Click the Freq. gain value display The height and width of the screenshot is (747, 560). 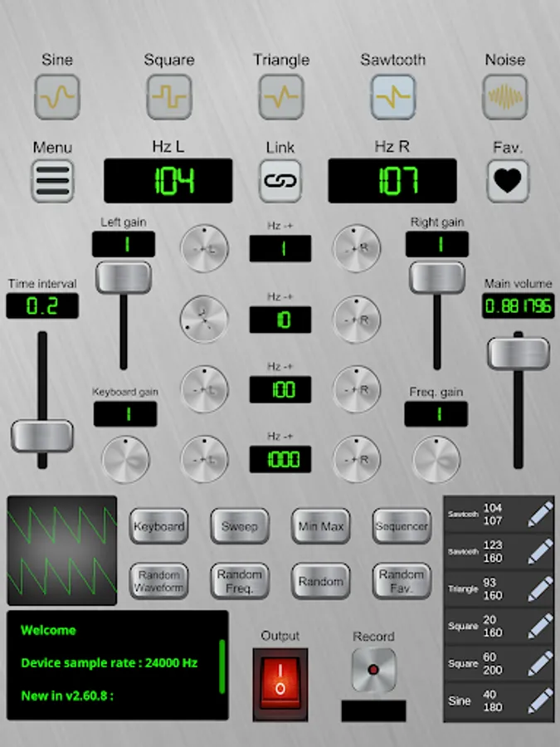coord(436,414)
